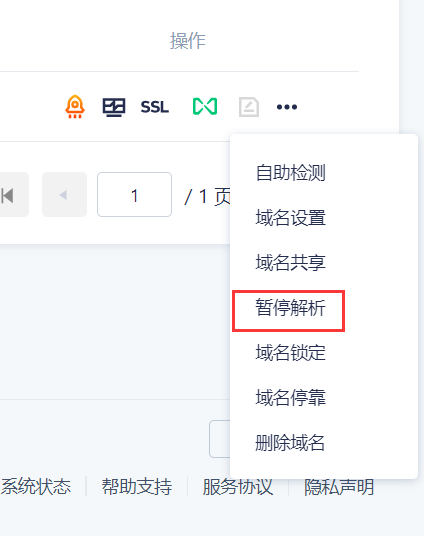The width and height of the screenshot is (424, 536).
Task: Open the 隐私声明 footer link
Action: 339,487
